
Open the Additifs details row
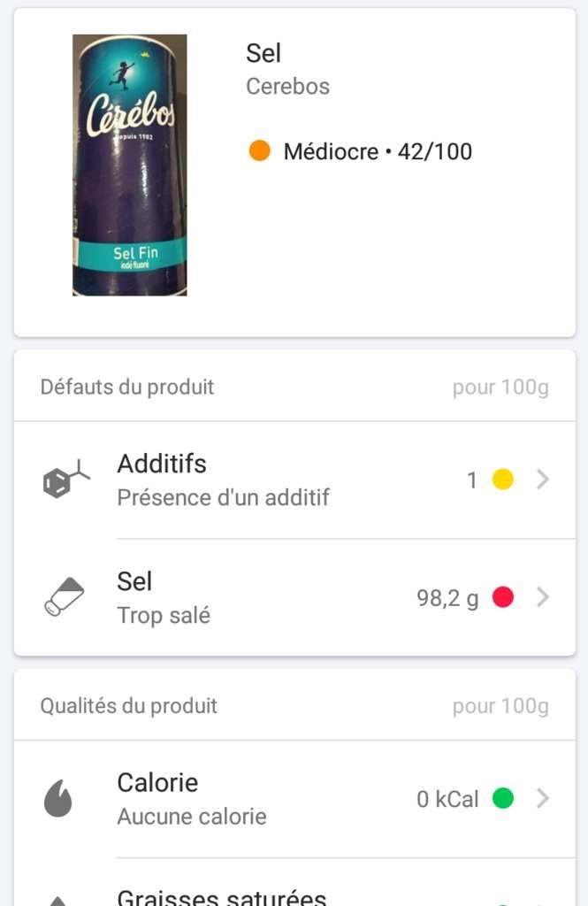click(x=294, y=480)
